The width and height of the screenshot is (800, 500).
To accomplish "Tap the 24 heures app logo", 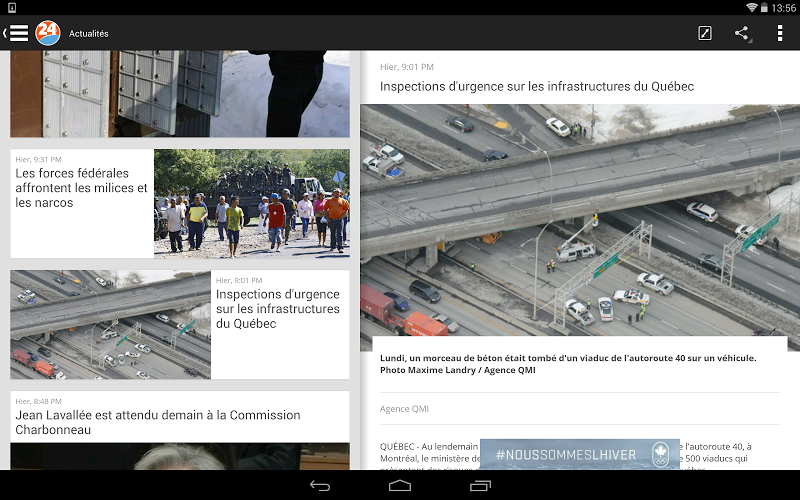I will click(x=47, y=33).
